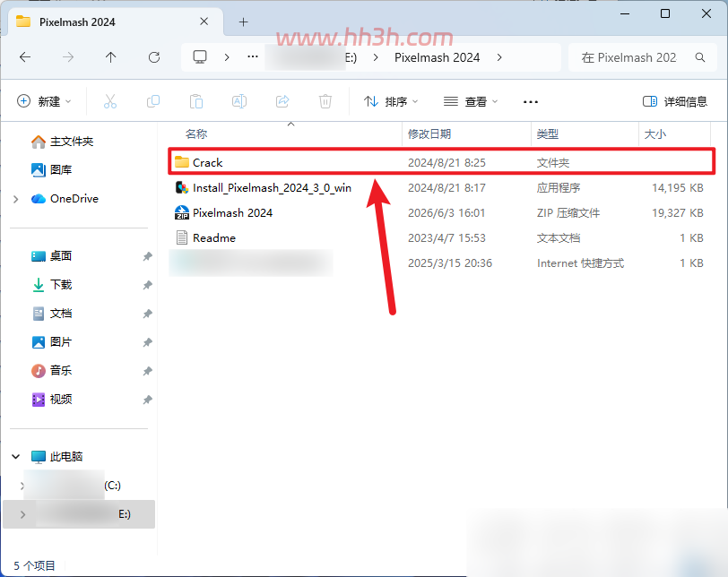Viewport: 728px width, 577px height.
Task: Click the Paste clipboard icon
Action: [x=196, y=101]
